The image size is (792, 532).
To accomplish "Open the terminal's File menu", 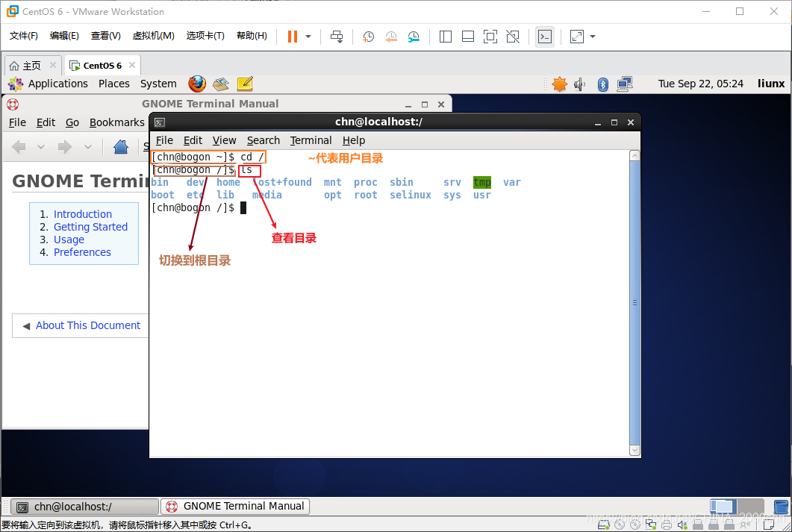I will (164, 140).
